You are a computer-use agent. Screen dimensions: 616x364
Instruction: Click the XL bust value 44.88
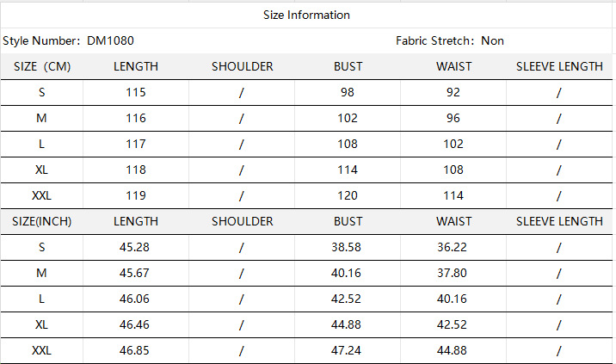[x=348, y=324]
